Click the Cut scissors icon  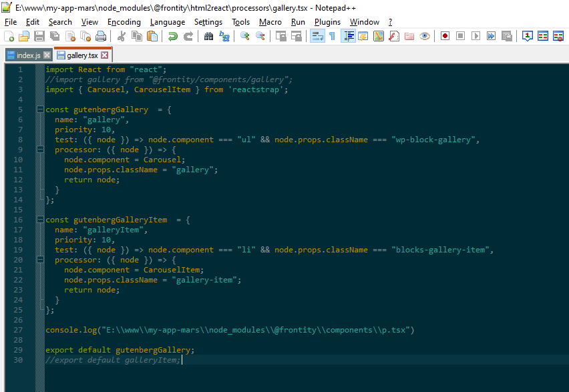click(122, 36)
